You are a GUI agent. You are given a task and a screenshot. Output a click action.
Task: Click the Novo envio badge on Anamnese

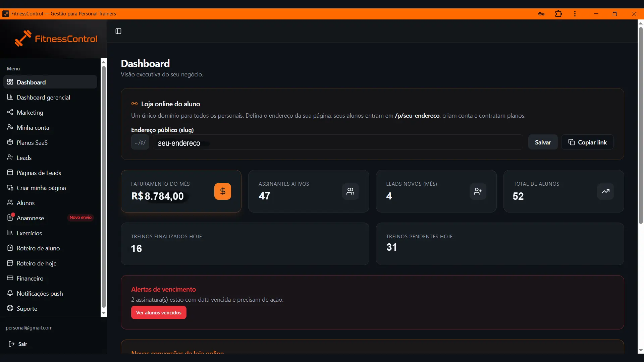pyautogui.click(x=80, y=218)
